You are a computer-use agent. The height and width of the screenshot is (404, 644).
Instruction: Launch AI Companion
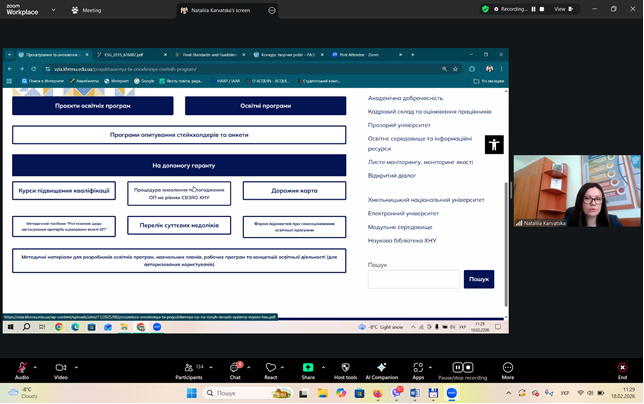[381, 368]
